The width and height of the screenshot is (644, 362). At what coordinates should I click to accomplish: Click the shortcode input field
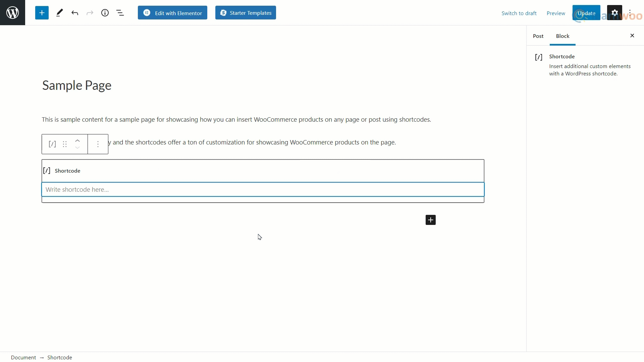click(263, 190)
